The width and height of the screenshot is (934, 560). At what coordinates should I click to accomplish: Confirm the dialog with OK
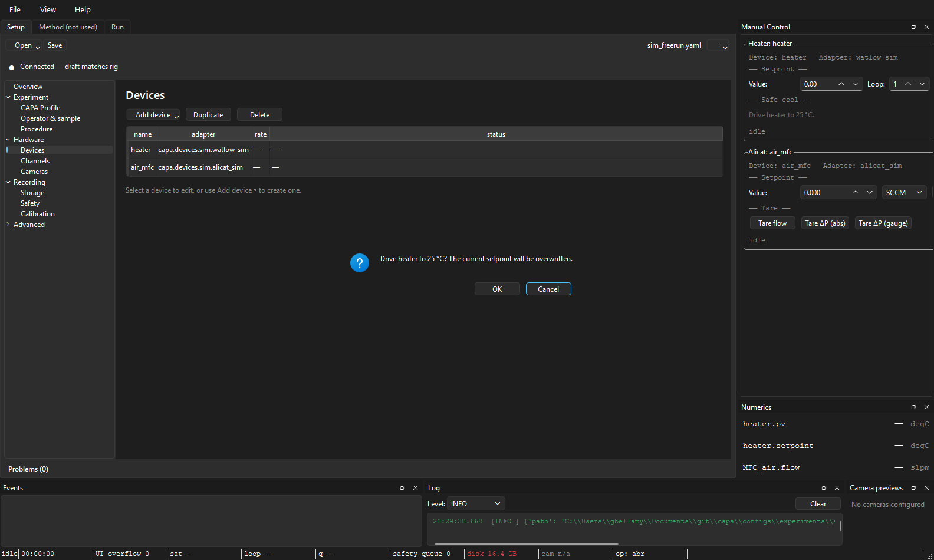click(x=497, y=289)
